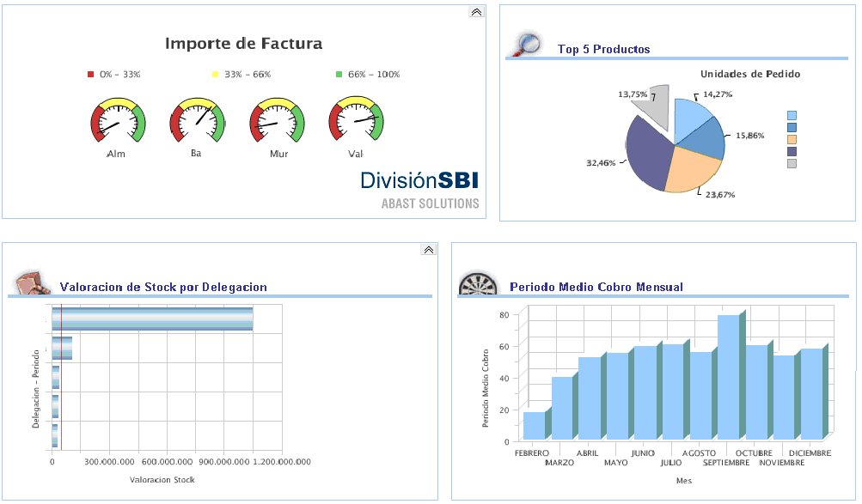Viewport: 862px width, 504px height.
Task: Select the Mur gauge dial
Action: 277,122
